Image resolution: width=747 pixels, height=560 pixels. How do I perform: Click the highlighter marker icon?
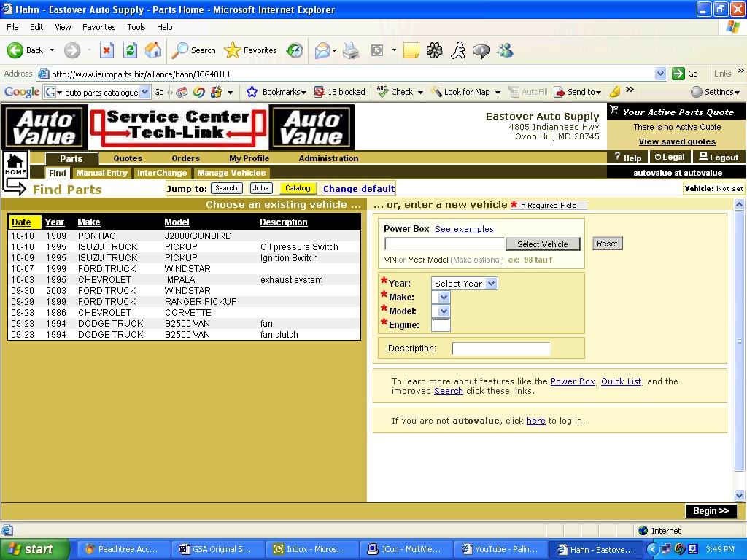coord(615,91)
